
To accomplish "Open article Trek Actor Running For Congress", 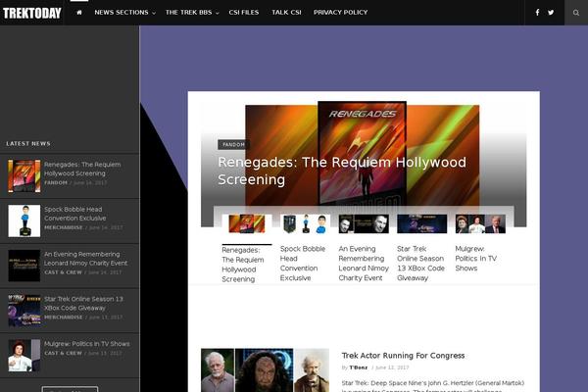I will [x=403, y=355].
